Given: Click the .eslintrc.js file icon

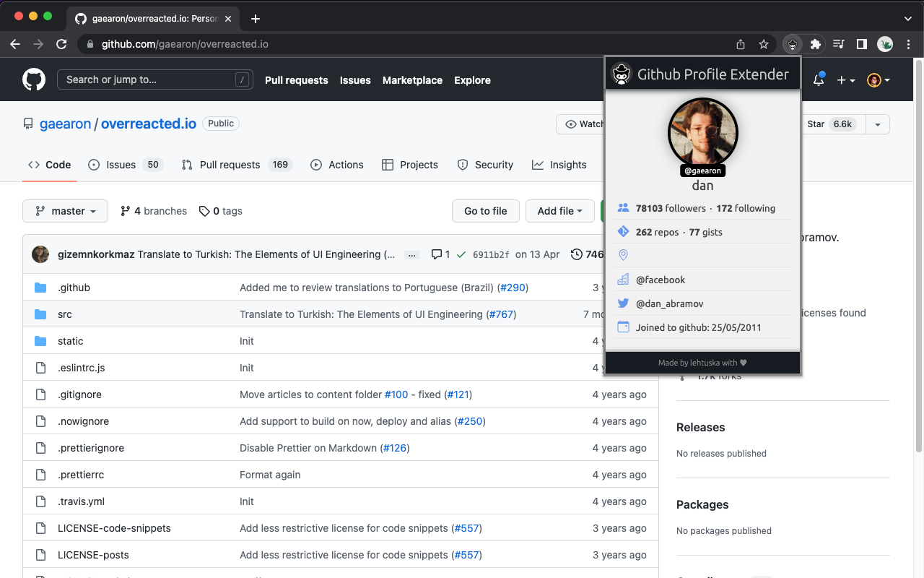Looking at the screenshot, I should 41,368.
